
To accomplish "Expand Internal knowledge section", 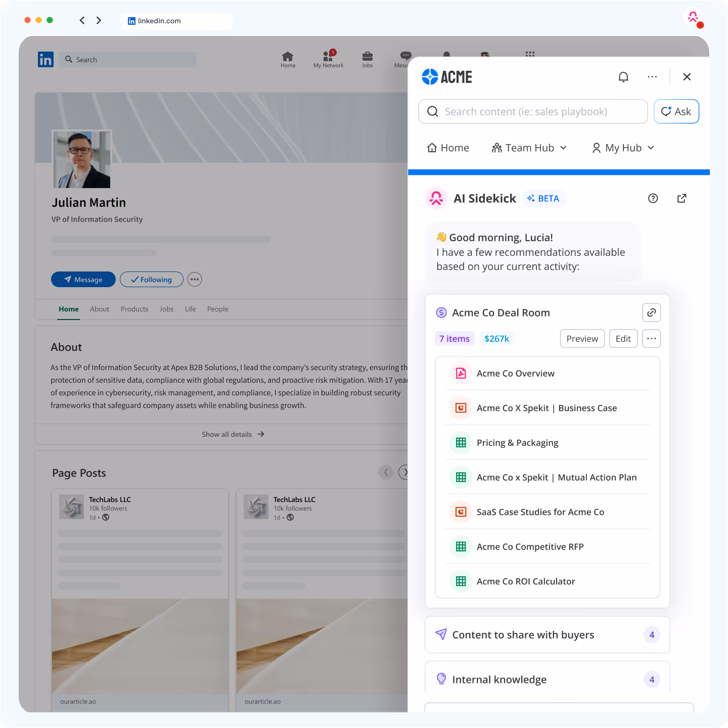I will (548, 677).
